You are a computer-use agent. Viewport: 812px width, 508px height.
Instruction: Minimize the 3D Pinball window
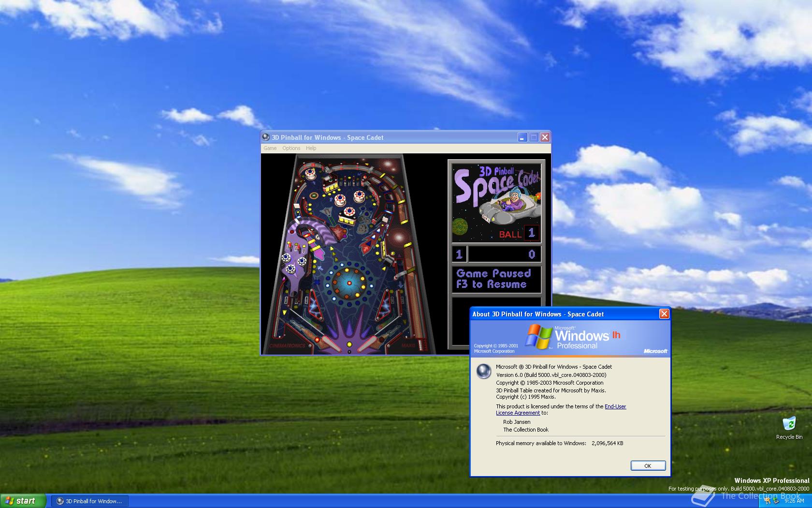[522, 137]
